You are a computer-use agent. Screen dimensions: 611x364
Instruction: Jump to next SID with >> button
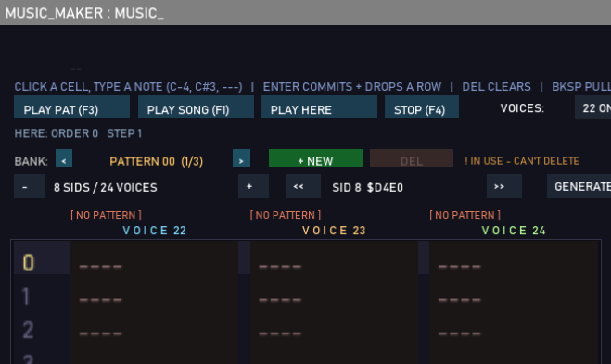[x=504, y=186]
